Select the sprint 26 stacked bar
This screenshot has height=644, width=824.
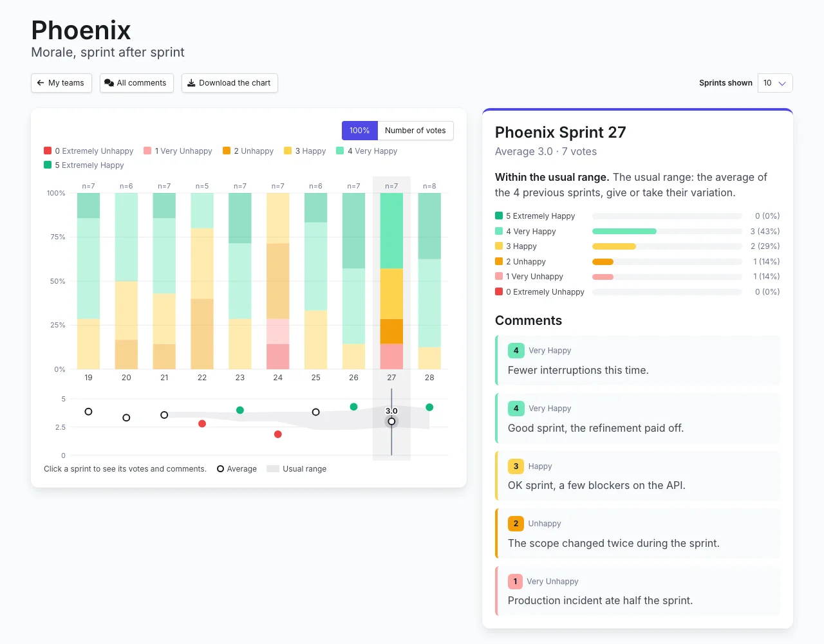353,281
